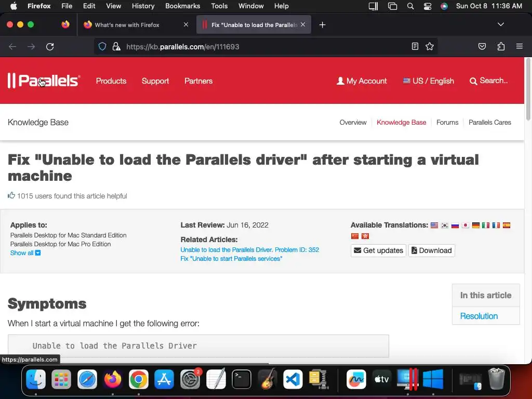Open a new tab with plus
This screenshot has height=399, width=532.
pyautogui.click(x=322, y=25)
